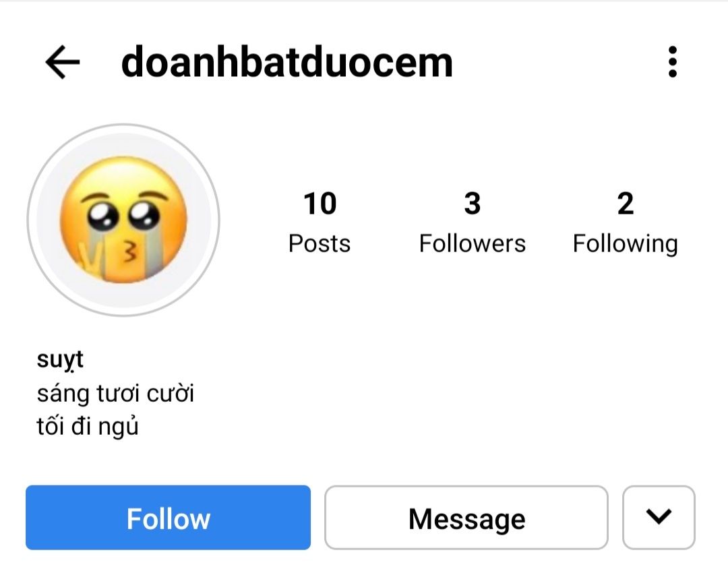Tap bio line tối đi ngủ
The height and width of the screenshot is (569, 728).
pos(87,427)
